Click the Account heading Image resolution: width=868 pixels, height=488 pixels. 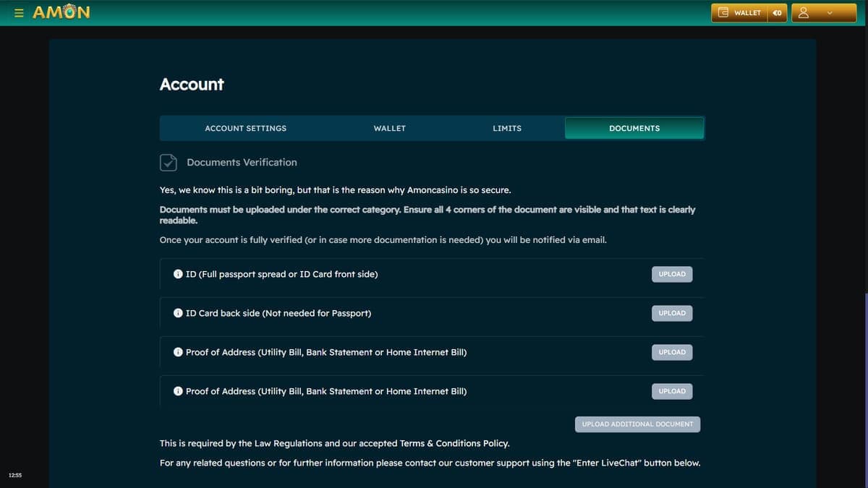[x=192, y=84]
